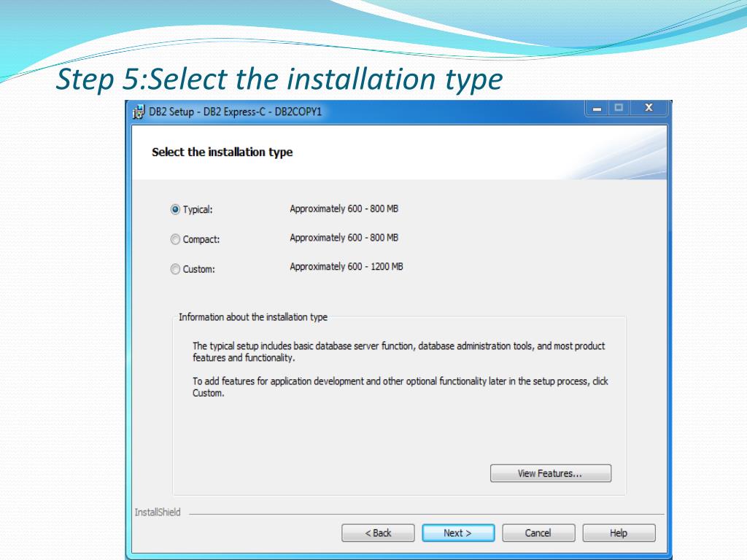Go back with the Back button
Image resolution: width=747 pixels, height=560 pixels.
[x=378, y=533]
